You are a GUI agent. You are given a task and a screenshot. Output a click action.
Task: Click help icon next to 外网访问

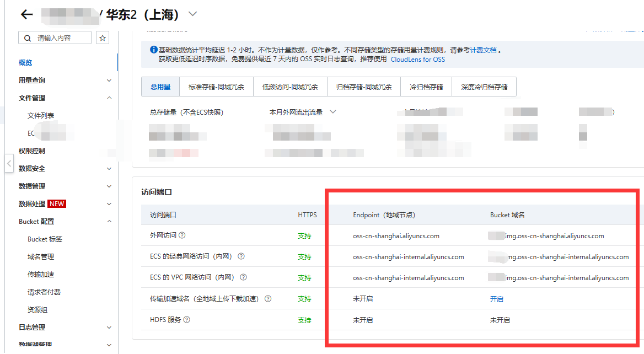[183, 235]
